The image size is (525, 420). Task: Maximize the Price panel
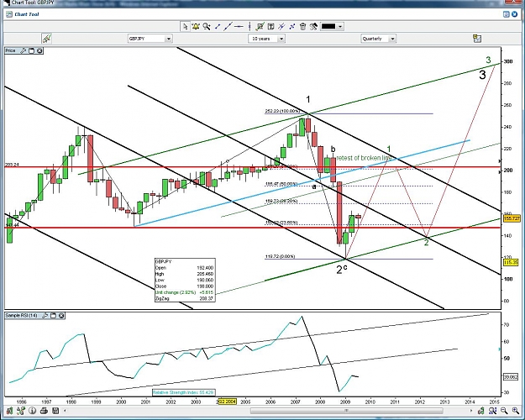tap(31, 50)
